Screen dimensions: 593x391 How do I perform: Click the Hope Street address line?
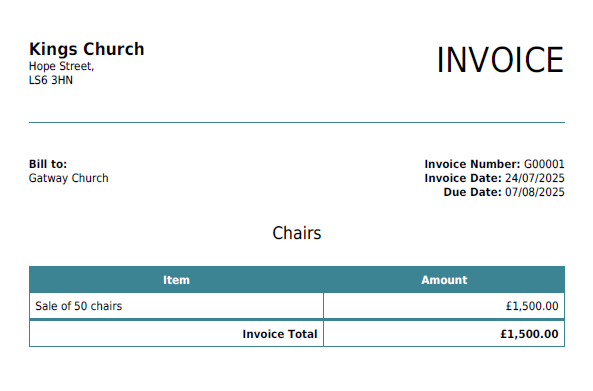point(61,67)
